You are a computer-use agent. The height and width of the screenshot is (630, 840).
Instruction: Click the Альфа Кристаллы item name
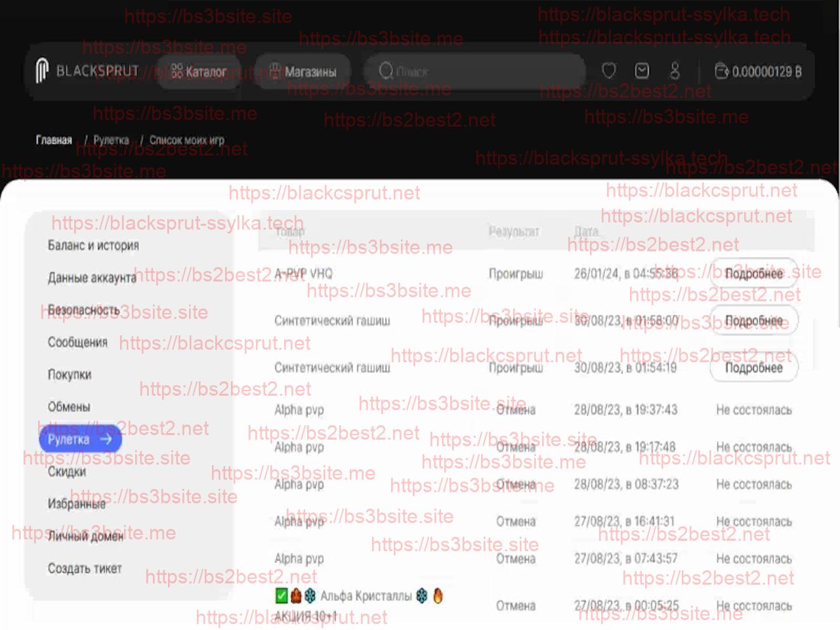[366, 596]
